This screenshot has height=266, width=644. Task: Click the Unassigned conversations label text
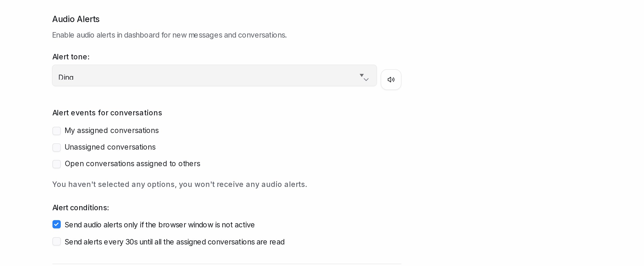coord(110,147)
